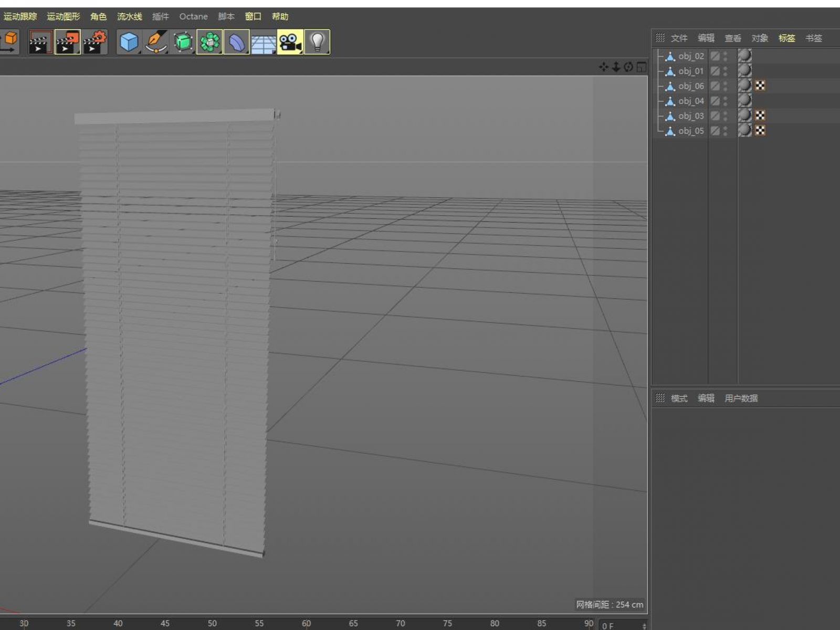Screen dimensions: 840x630
Task: Click the Light bulb icon
Action: click(x=317, y=42)
